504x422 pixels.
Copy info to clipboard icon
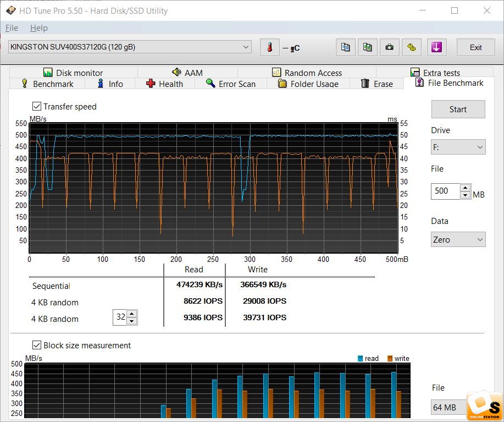[346, 47]
